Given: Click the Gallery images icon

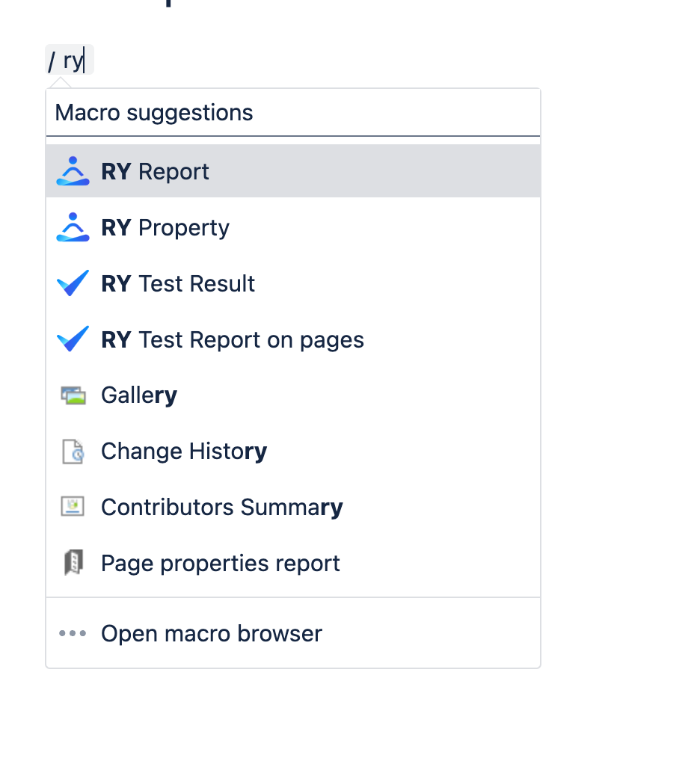Looking at the screenshot, I should [x=72, y=395].
